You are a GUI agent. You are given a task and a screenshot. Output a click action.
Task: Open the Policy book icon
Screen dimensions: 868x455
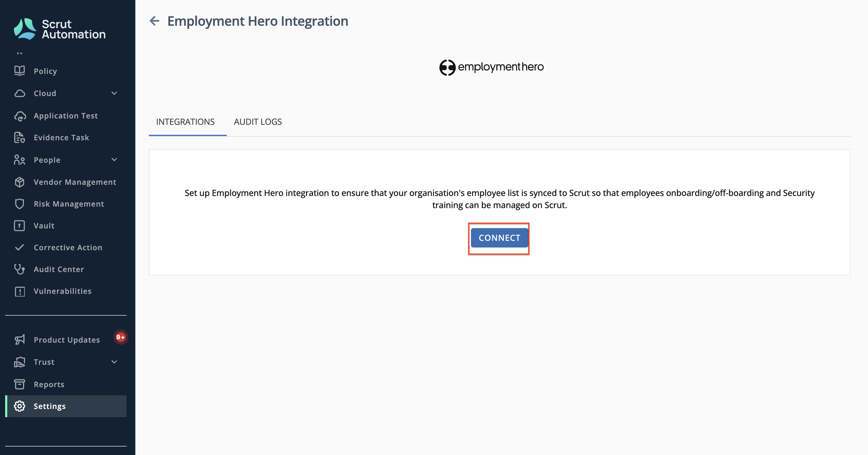pos(20,71)
